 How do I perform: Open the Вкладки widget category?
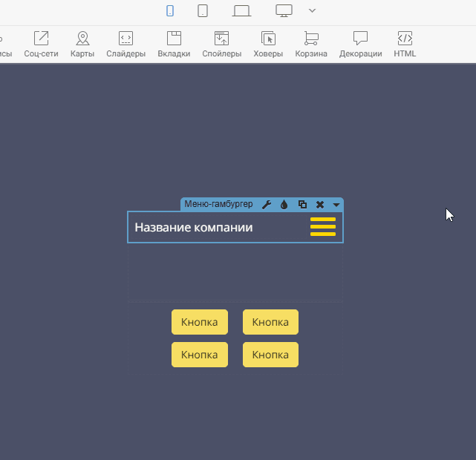coord(174,44)
